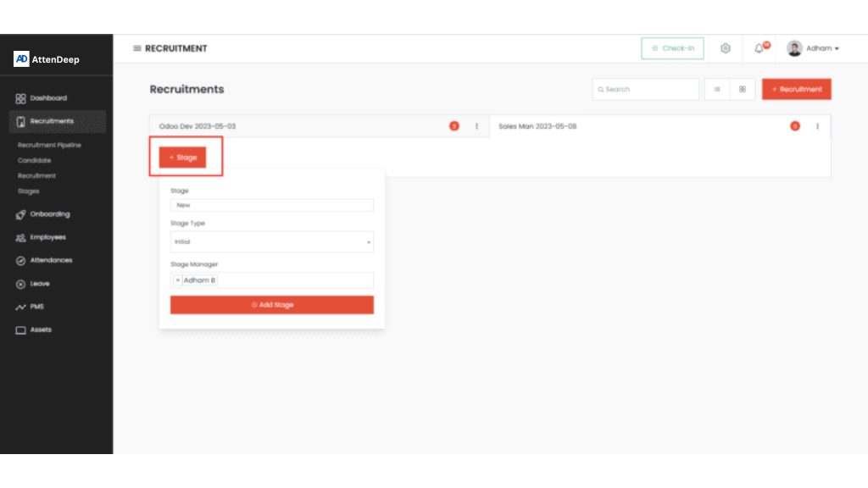
Task: Remove Adham B tag from Stage Manager
Action: coord(178,280)
